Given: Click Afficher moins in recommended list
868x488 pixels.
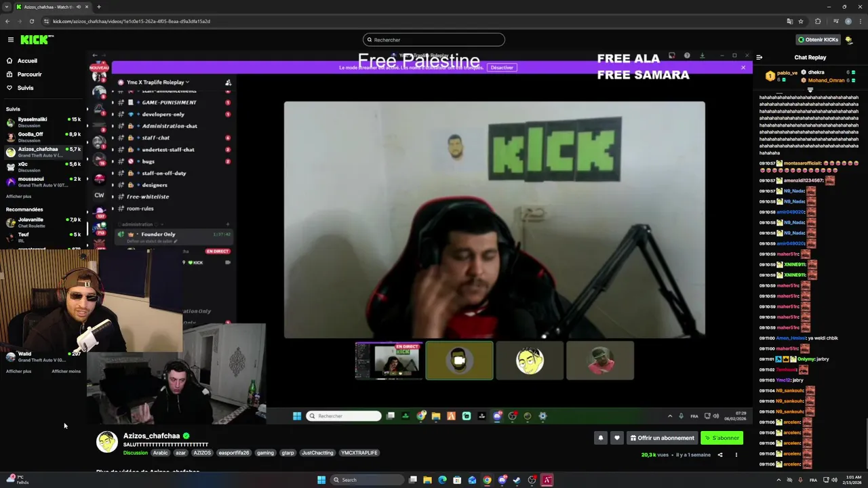Looking at the screenshot, I should (x=66, y=371).
